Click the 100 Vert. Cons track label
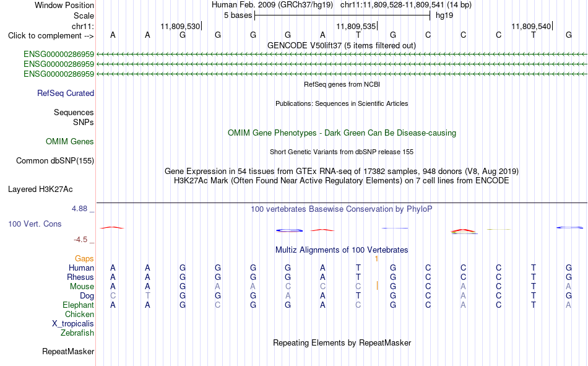The height and width of the screenshot is (366, 588). pyautogui.click(x=35, y=224)
